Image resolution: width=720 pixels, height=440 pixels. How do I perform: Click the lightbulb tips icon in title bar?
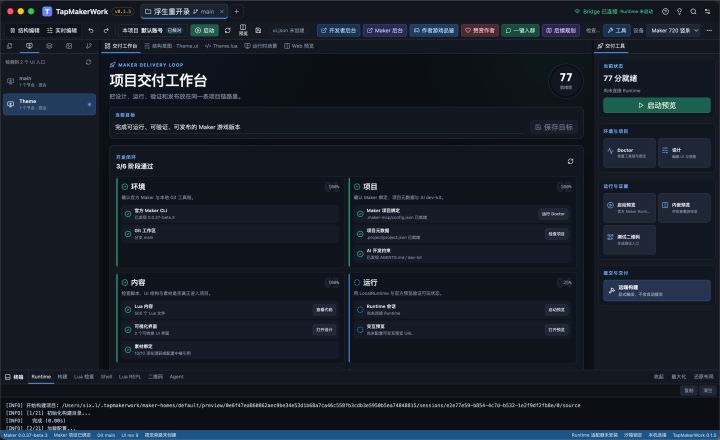(679, 11)
